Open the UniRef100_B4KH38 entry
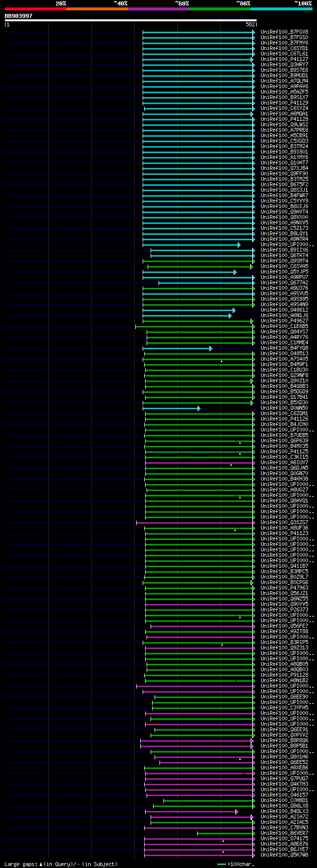317x868 pixels. [x=284, y=479]
